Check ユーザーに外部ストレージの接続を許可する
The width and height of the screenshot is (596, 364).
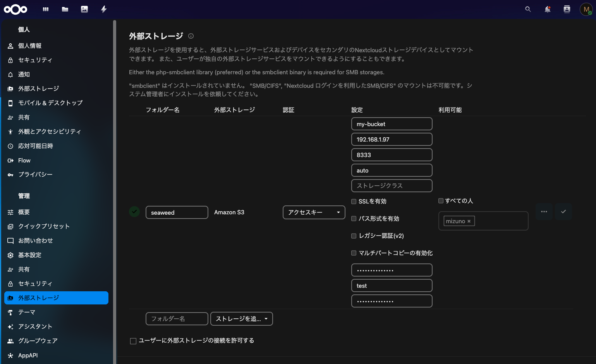click(x=133, y=341)
